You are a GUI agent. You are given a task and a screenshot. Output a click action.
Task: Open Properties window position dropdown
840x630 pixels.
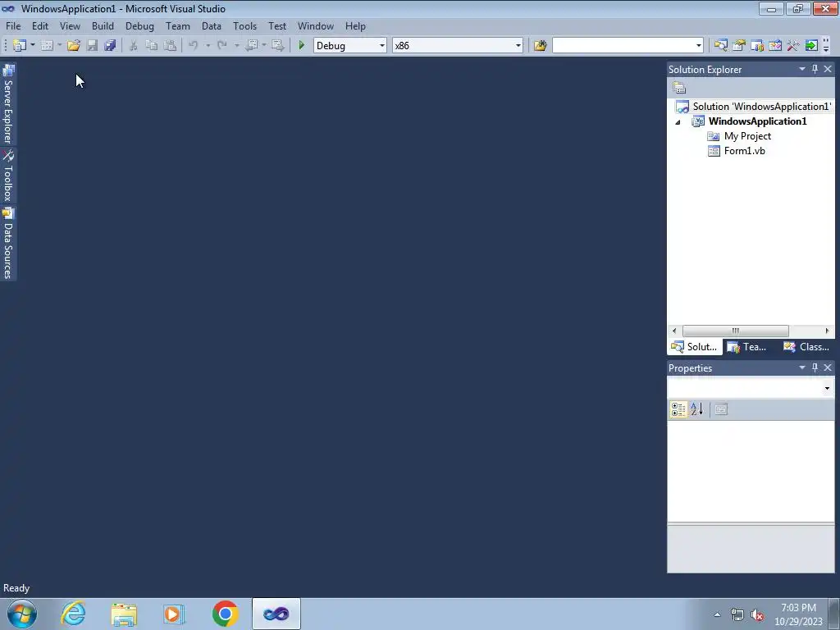[802, 367]
